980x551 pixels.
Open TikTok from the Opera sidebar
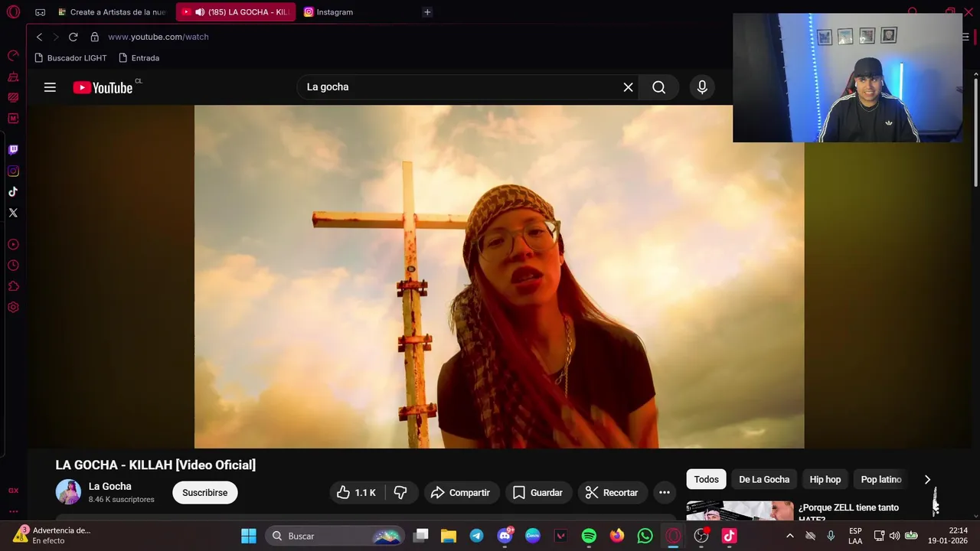pyautogui.click(x=13, y=192)
